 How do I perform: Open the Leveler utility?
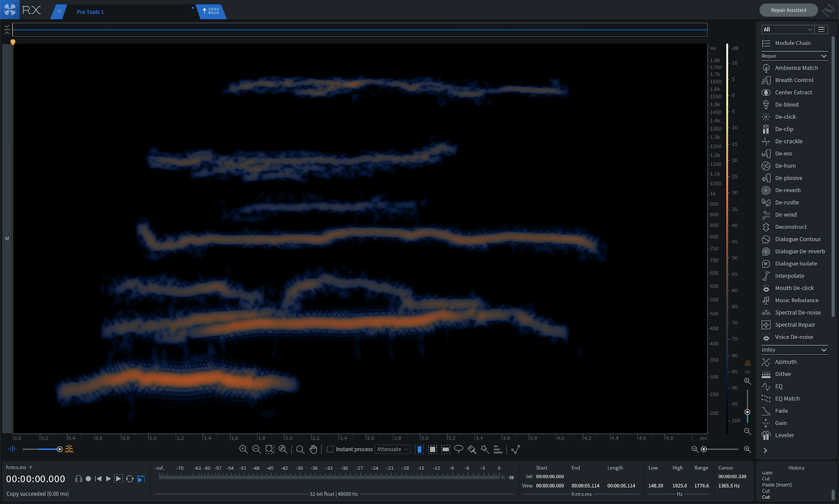tap(794, 435)
